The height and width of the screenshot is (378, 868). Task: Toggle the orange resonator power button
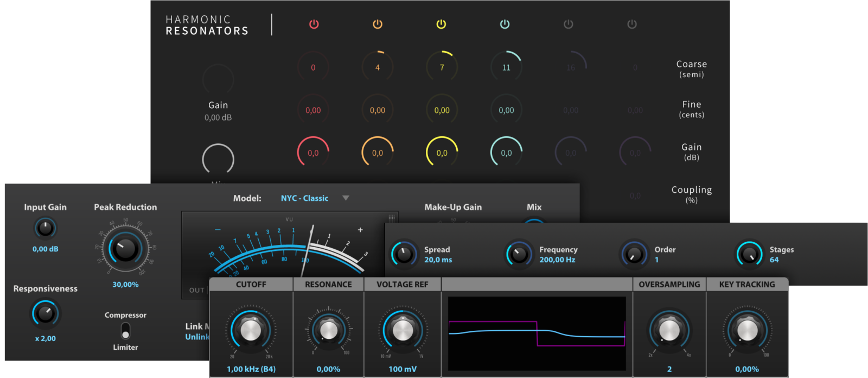(378, 24)
